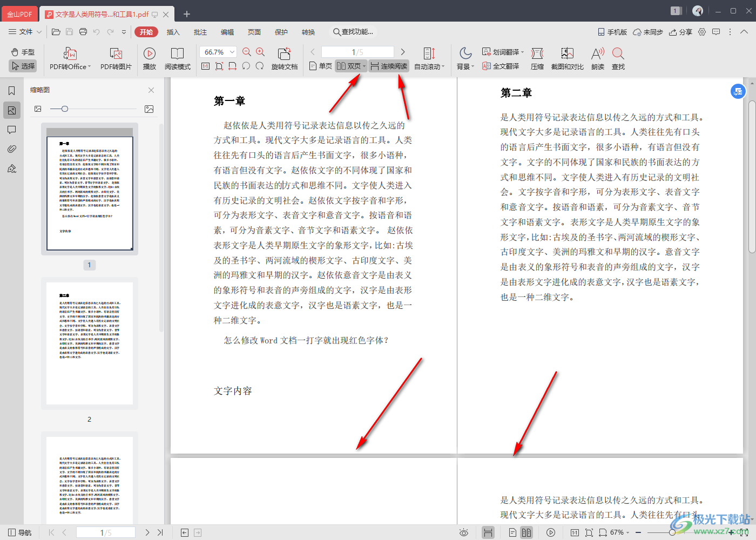Viewport: 756px width, 540px height.
Task: Toggle 连续阅读 continuous reading
Action: point(389,66)
